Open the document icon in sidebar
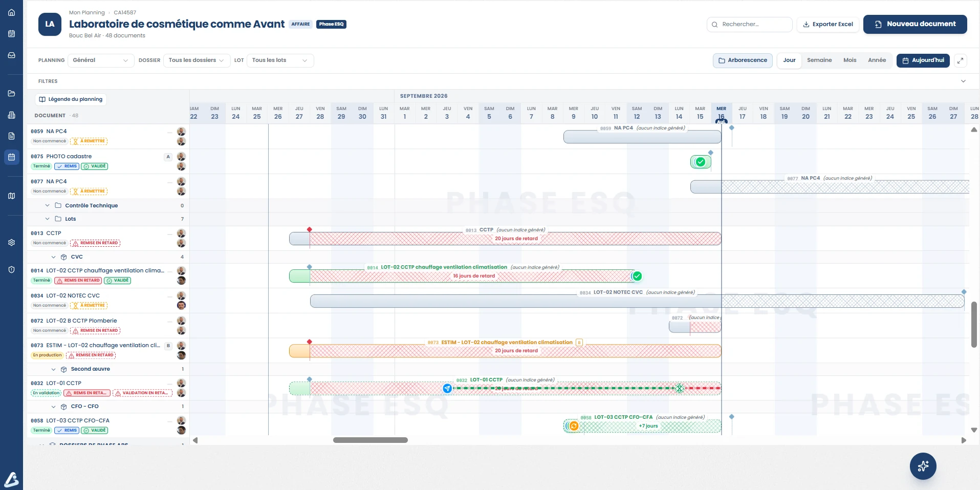The width and height of the screenshot is (980, 490). point(11,136)
